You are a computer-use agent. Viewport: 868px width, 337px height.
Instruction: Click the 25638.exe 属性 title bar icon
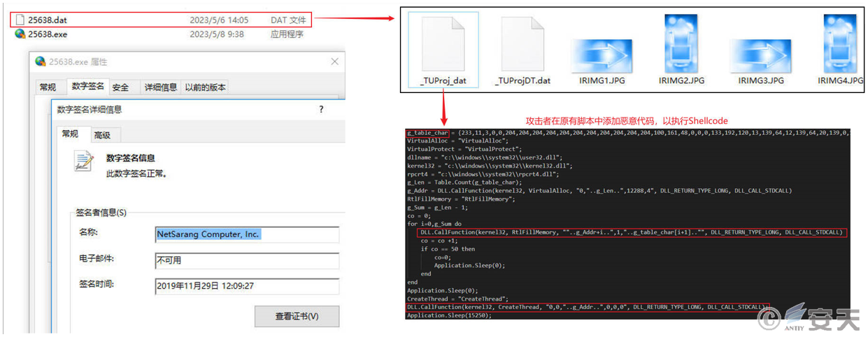[x=41, y=62]
